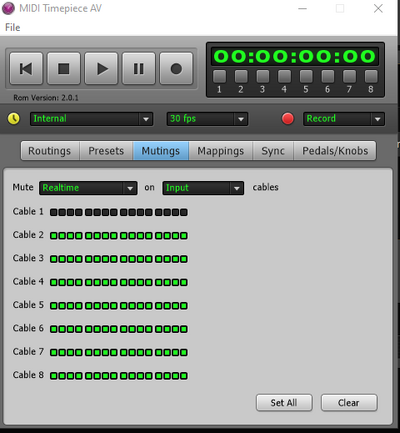Toggle last mute square in Cable 6 row

(x=184, y=329)
